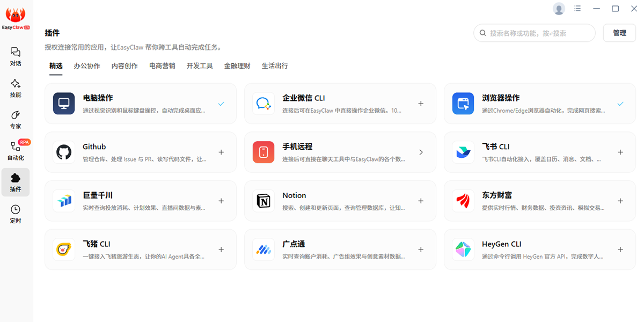The height and width of the screenshot is (322, 644).
Task: Open the 飞书 CLI plugin title
Action: tap(496, 147)
